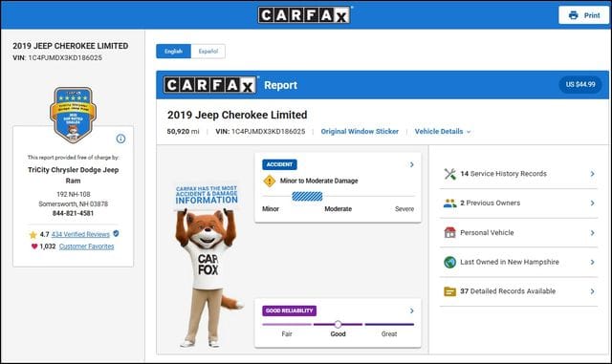Click the Great segment of reliability scale
The image size is (612, 364).
pos(389,324)
